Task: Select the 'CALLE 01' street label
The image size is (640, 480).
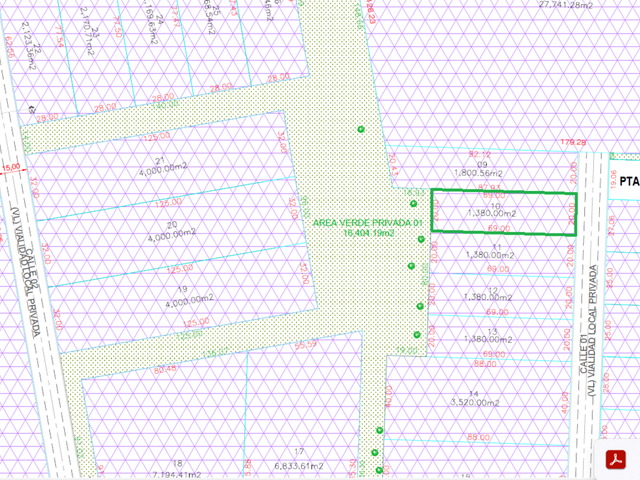Action: coord(584,353)
